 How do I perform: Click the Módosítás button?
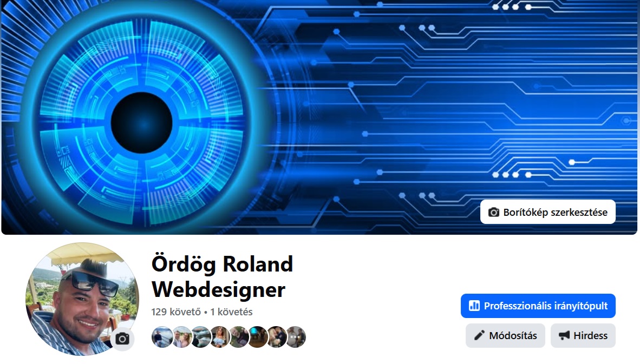click(505, 335)
